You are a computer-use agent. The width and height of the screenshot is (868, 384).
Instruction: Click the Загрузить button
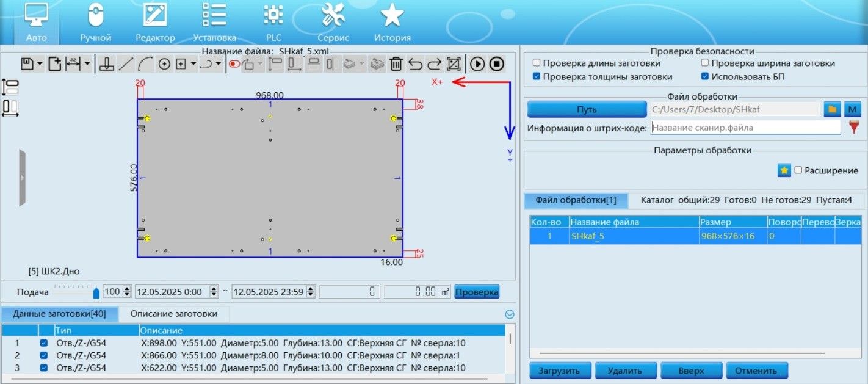560,371
